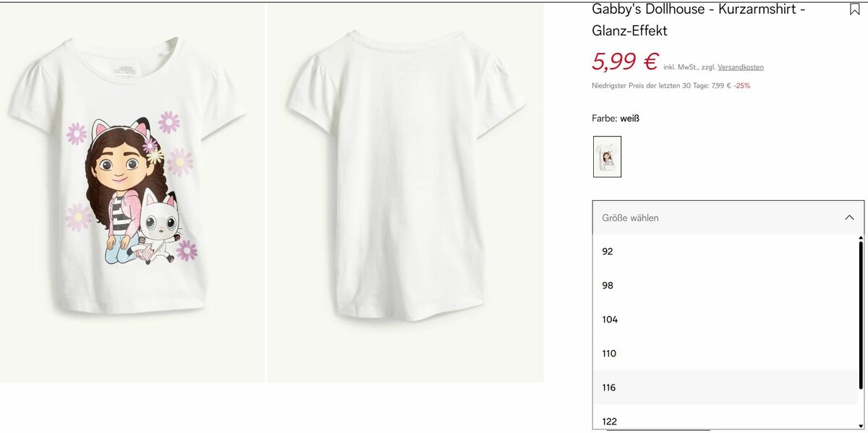Click the Größe wählen placeholder text
This screenshot has width=868, height=433.
click(x=630, y=218)
